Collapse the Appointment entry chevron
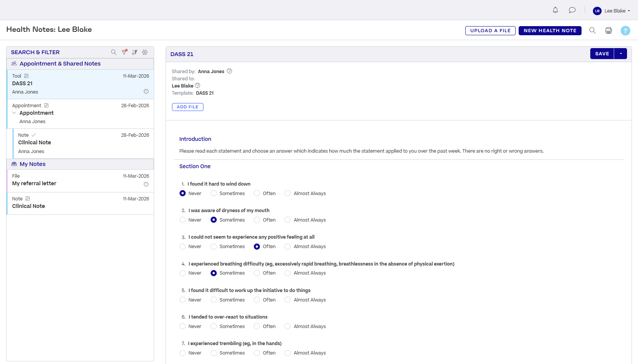 [14, 113]
